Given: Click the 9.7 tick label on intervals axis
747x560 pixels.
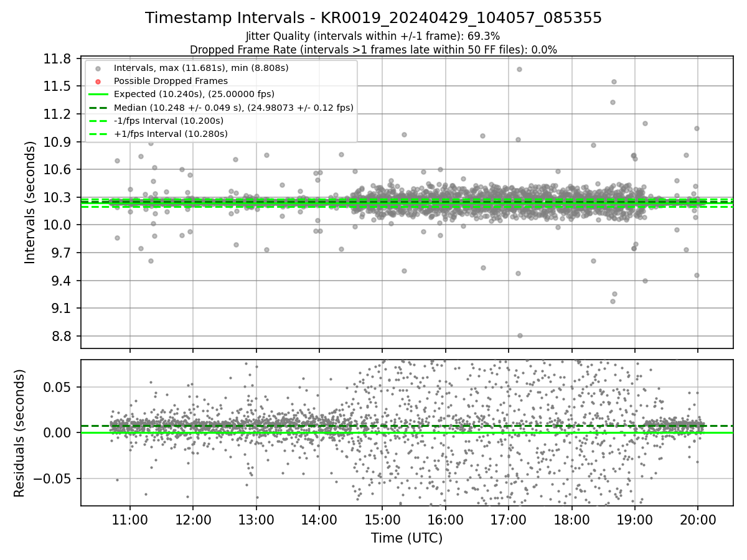Looking at the screenshot, I should coord(61,253).
